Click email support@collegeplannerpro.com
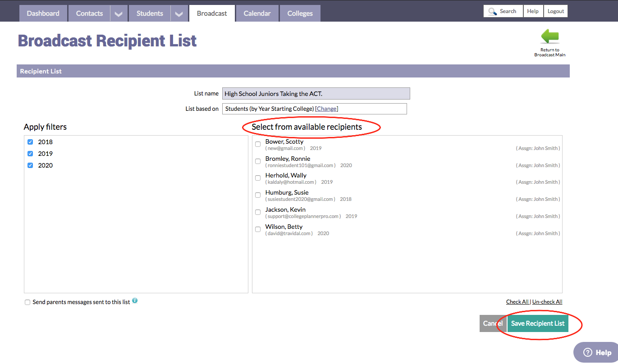This screenshot has height=364, width=618. [x=303, y=216]
